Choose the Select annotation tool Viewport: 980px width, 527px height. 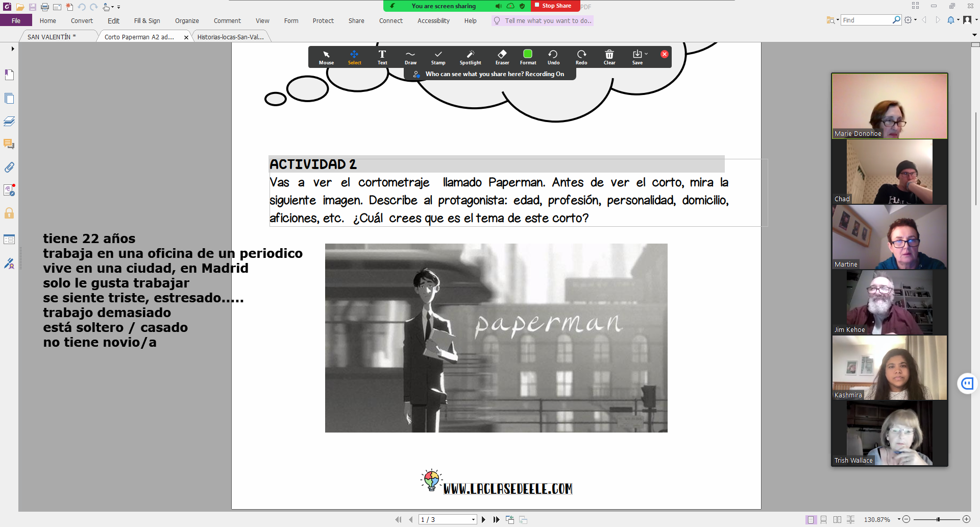tap(354, 57)
